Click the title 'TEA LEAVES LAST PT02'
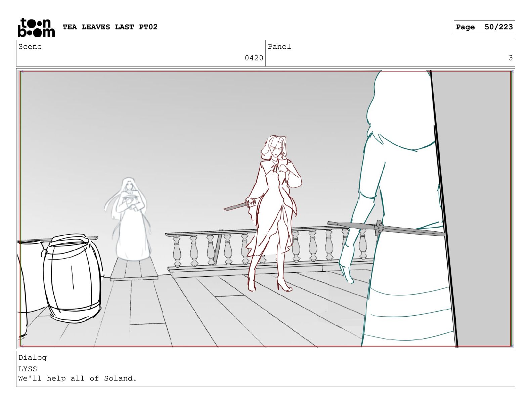This screenshot has width=532, height=411. (x=110, y=27)
